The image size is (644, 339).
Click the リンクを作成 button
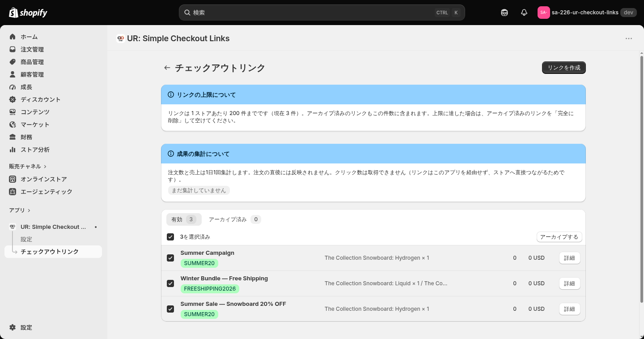pos(564,68)
